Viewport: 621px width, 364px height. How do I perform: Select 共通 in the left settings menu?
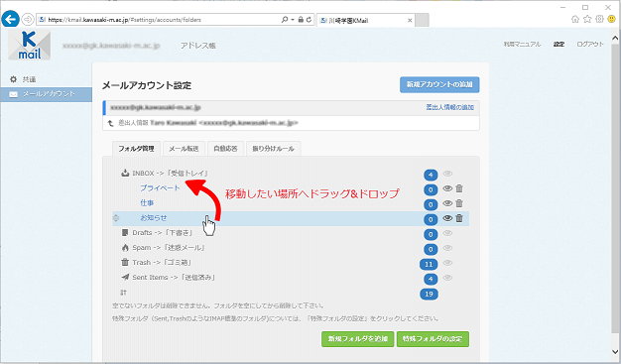point(29,79)
